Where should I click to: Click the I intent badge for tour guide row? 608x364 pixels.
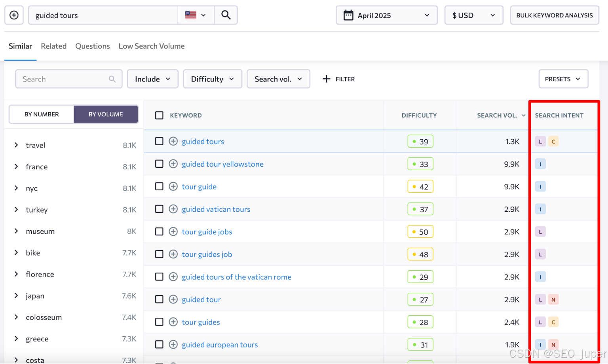(x=540, y=186)
